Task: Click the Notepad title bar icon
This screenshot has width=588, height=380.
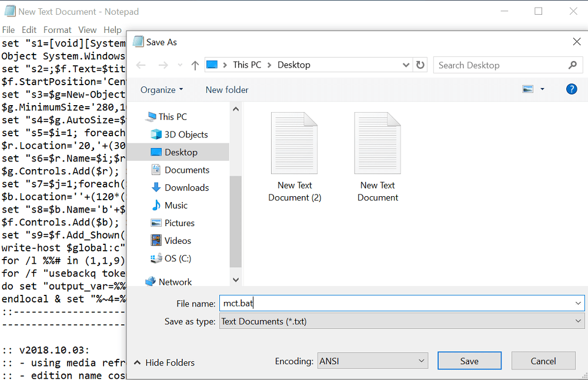Action: pyautogui.click(x=10, y=12)
